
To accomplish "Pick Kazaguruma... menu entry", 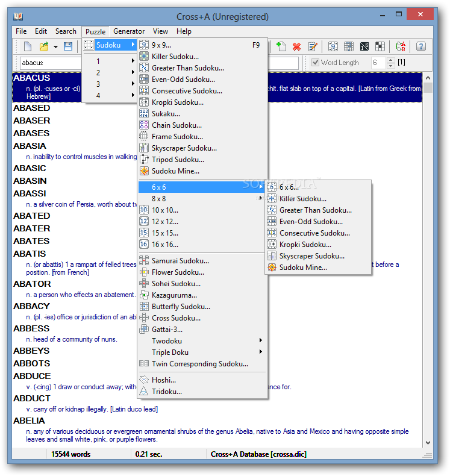I will pyautogui.click(x=202, y=295).
